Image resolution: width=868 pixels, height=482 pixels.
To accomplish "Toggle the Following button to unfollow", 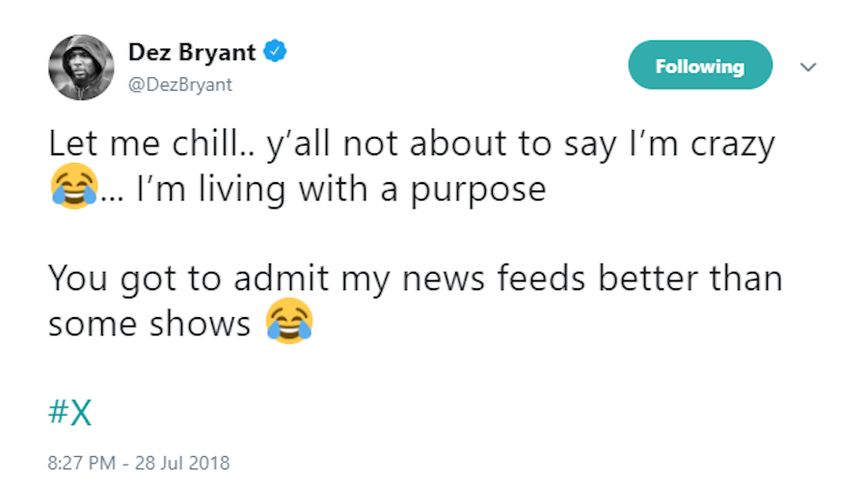I will 700,66.
